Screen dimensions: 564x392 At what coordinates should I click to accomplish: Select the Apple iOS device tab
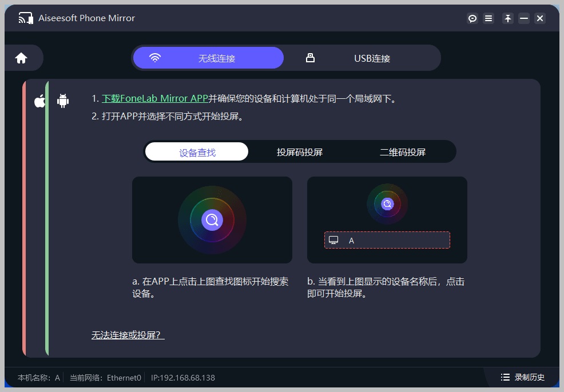[x=39, y=101]
